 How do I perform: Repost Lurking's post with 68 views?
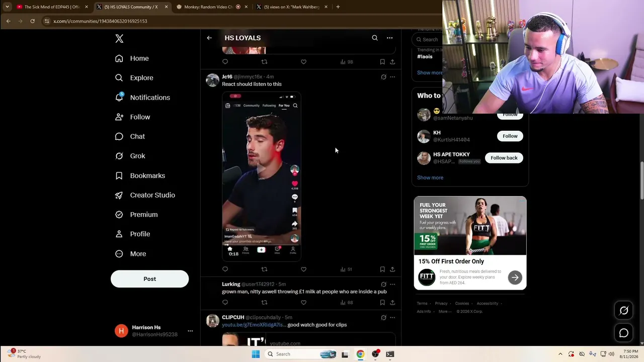coord(264,303)
